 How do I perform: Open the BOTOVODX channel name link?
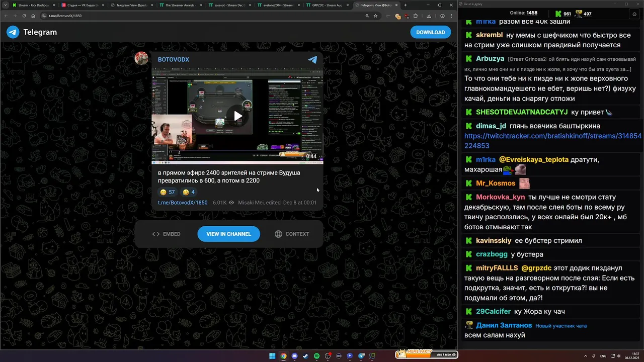(174, 59)
